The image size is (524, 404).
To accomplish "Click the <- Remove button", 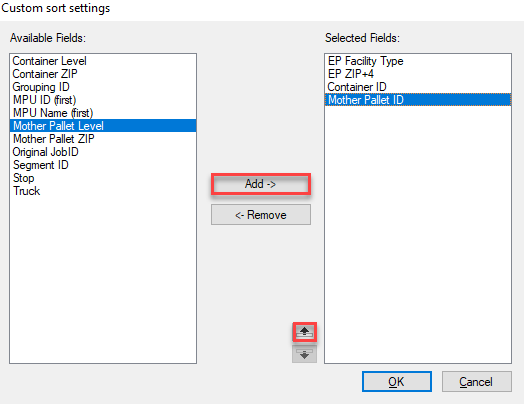I will (x=261, y=215).
